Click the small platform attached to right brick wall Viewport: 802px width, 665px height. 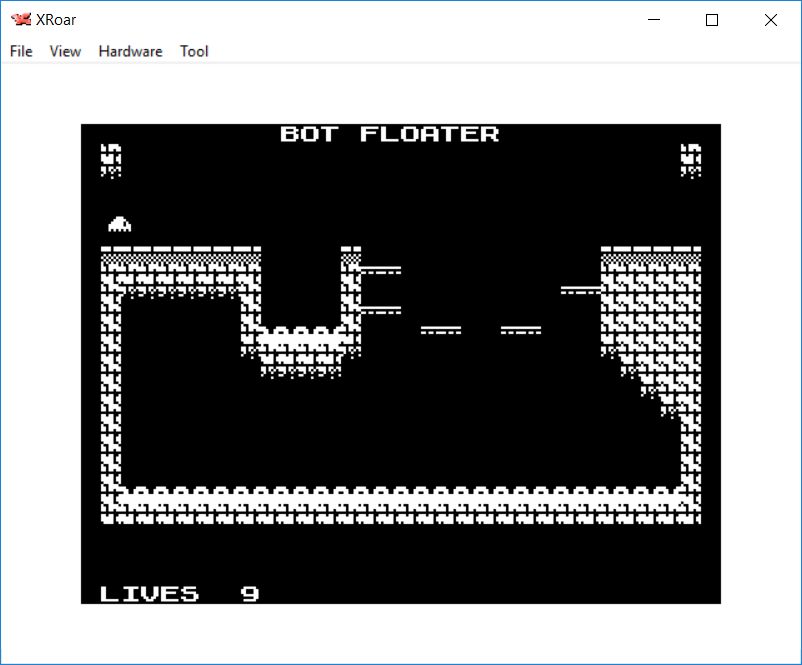[580, 290]
